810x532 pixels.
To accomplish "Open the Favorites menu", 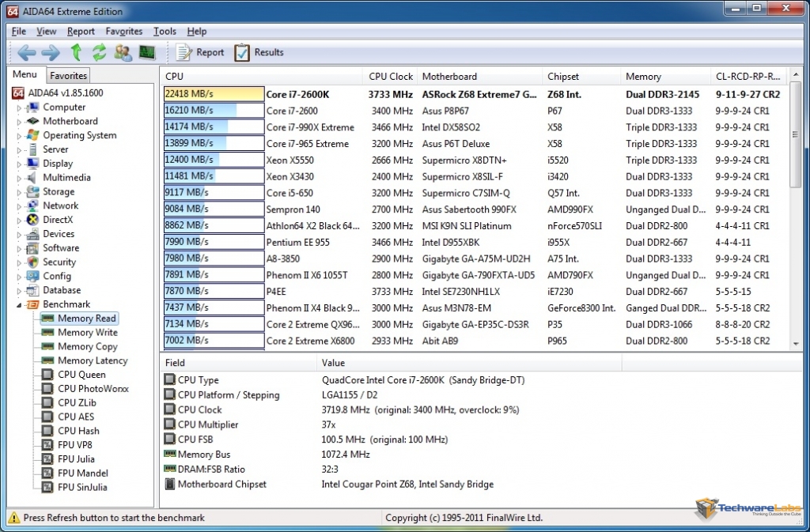I will coord(124,32).
